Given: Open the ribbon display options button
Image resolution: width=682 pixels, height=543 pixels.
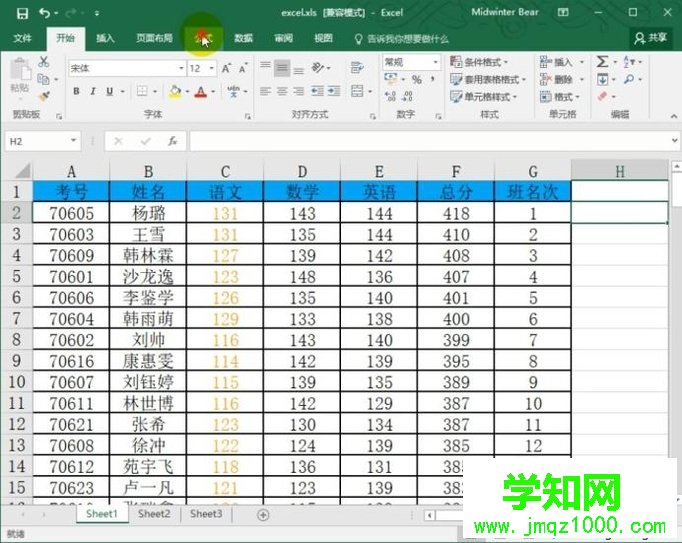Looking at the screenshot, I should click(563, 13).
